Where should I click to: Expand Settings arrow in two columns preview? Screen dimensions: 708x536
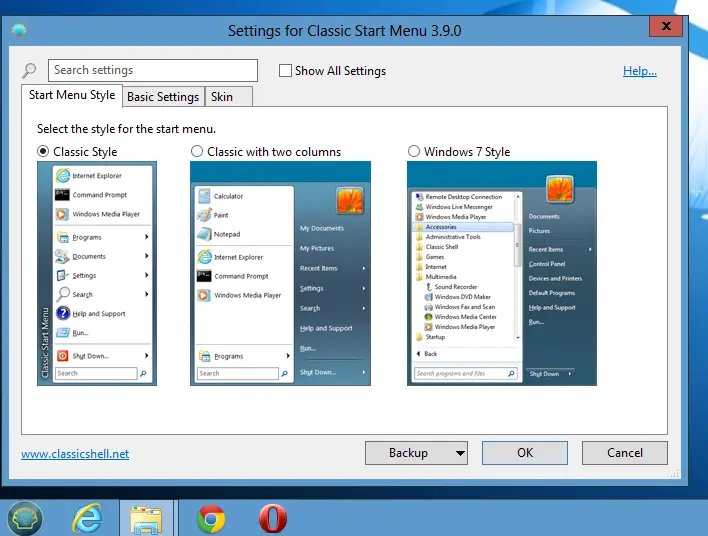pyautogui.click(x=363, y=288)
